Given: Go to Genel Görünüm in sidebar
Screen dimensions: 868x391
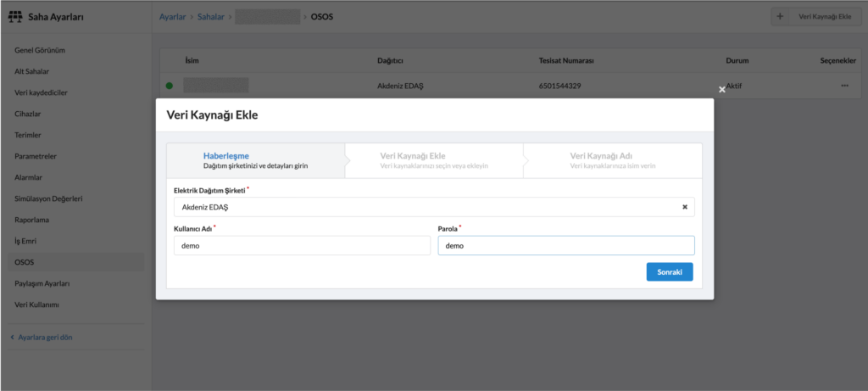Looking at the screenshot, I should coord(40,50).
